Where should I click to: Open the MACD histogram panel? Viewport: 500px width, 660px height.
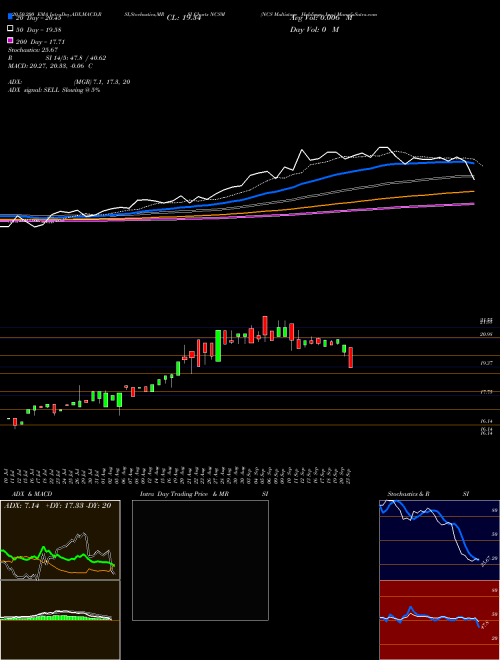(60, 620)
